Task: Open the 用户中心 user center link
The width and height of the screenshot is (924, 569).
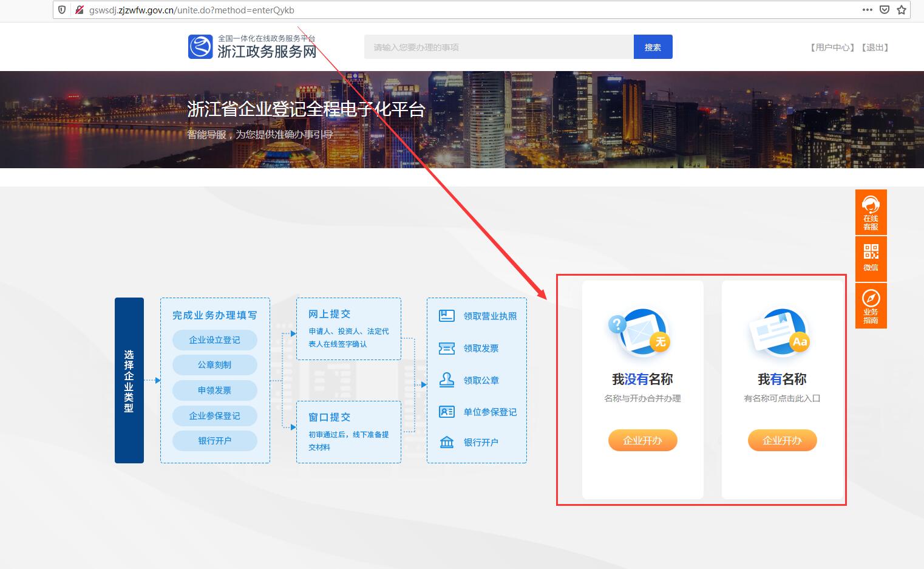Action: pos(831,47)
